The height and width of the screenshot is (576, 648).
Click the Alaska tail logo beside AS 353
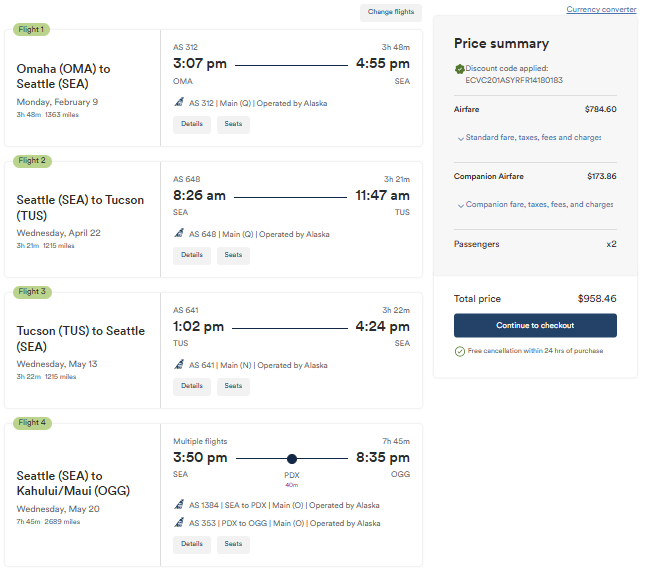point(180,523)
